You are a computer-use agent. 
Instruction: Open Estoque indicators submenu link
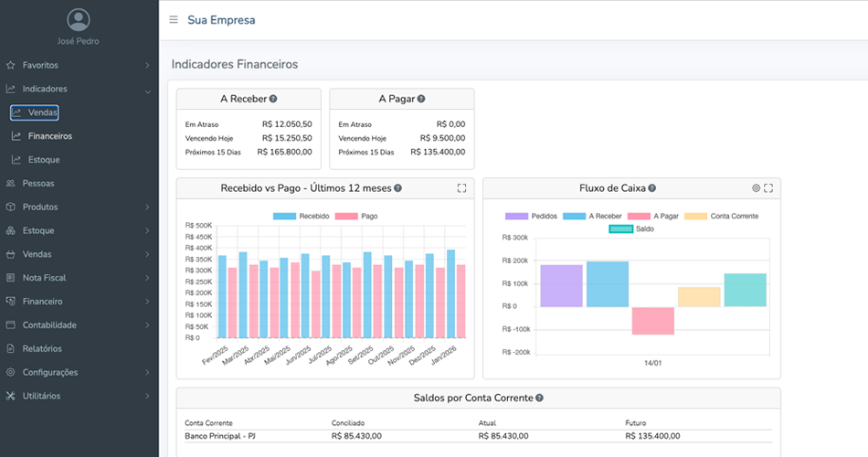coord(44,160)
